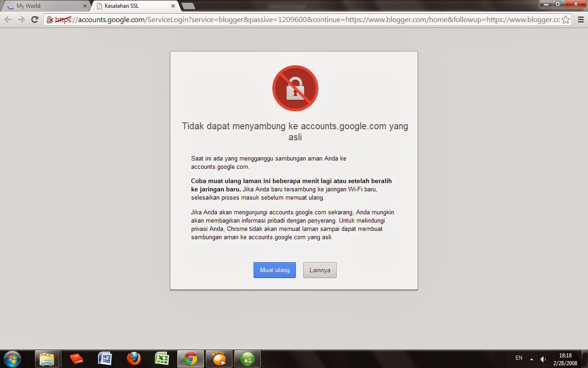Open the Chrome menu

tap(580, 19)
